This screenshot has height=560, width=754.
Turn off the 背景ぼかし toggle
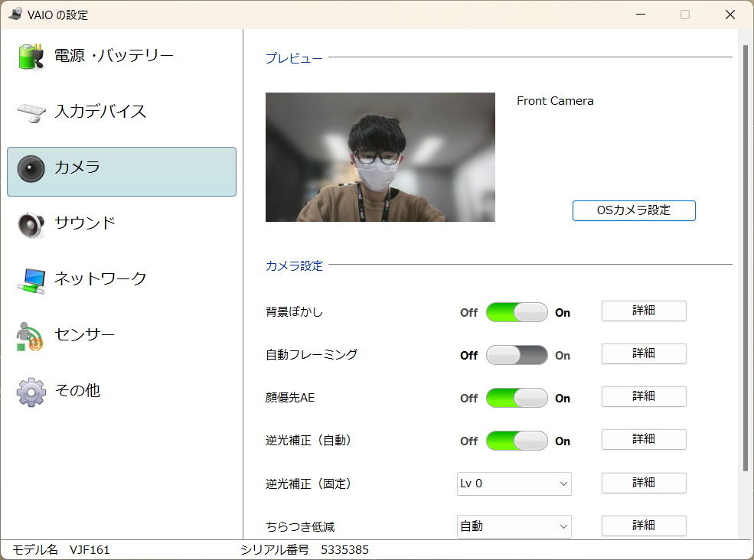point(517,312)
